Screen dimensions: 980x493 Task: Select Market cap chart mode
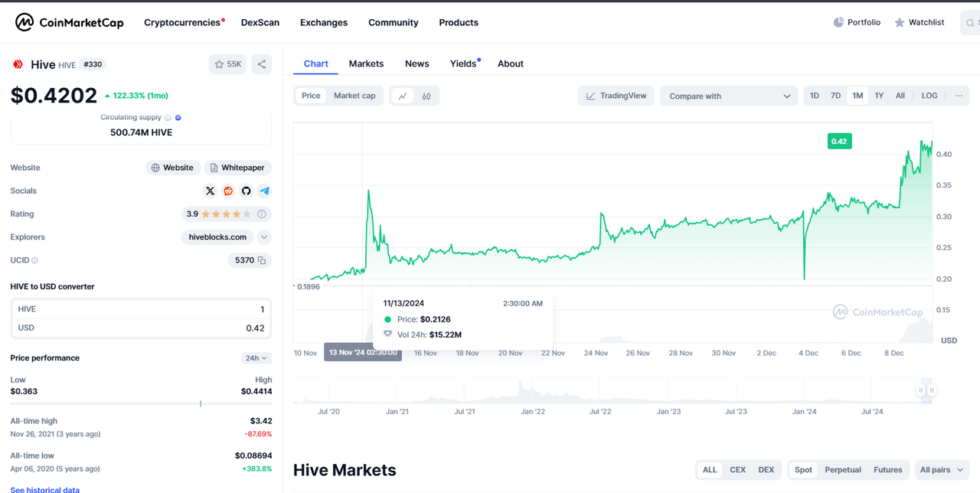pyautogui.click(x=354, y=96)
